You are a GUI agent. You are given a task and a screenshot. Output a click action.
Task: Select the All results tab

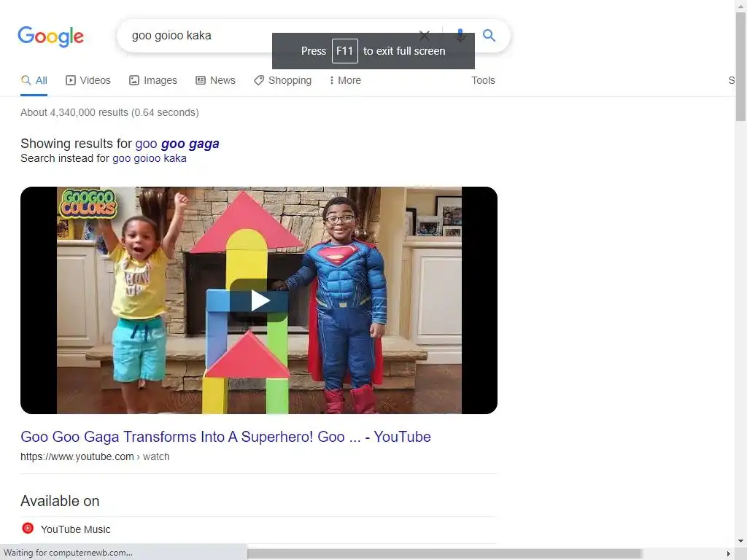tap(34, 80)
